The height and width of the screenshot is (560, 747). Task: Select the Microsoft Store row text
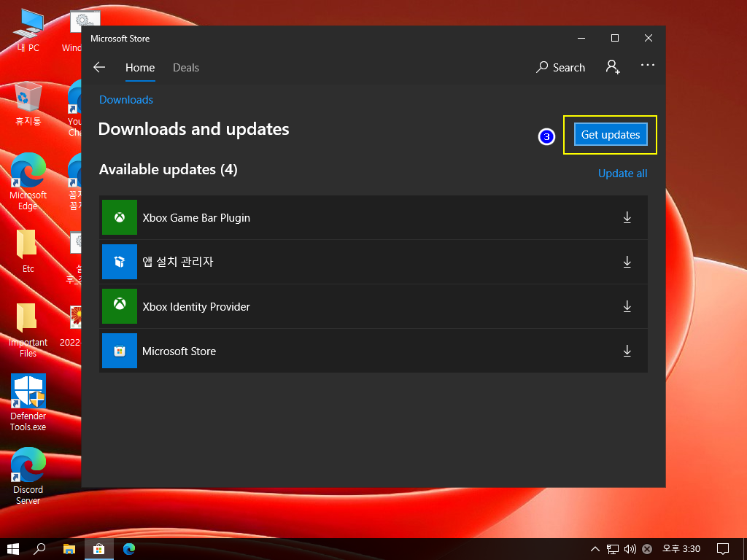tap(179, 351)
